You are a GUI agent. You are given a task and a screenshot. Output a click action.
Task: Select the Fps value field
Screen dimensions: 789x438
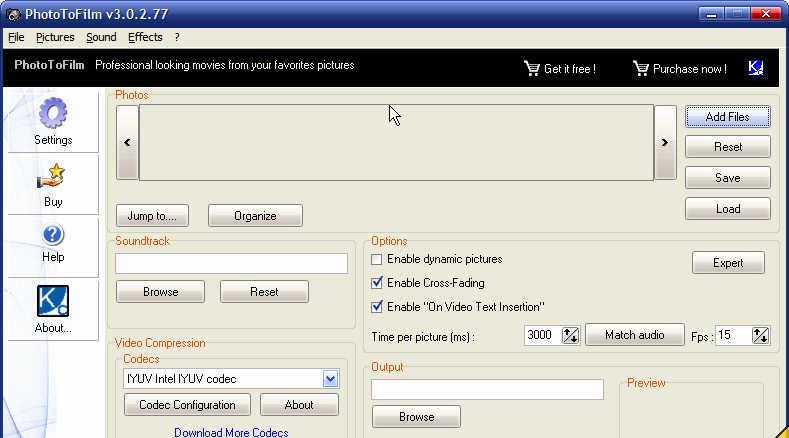point(733,335)
